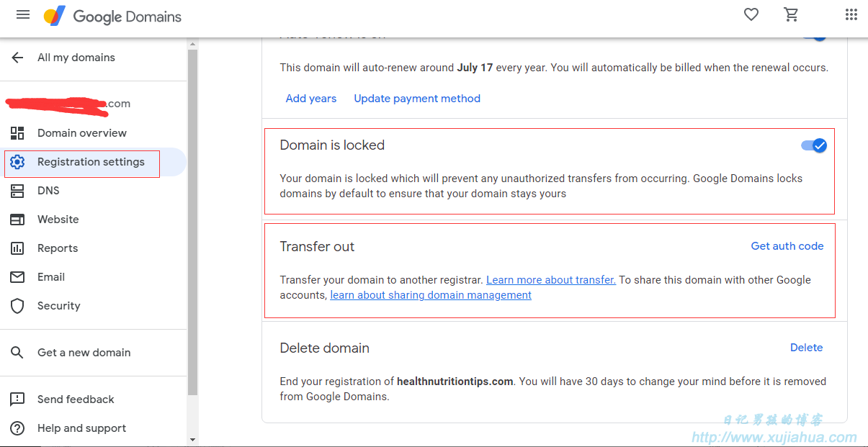Screen dimensions: 868x447
Task: Click the sidebar scrollbar down arrow
Action: pyautogui.click(x=192, y=439)
